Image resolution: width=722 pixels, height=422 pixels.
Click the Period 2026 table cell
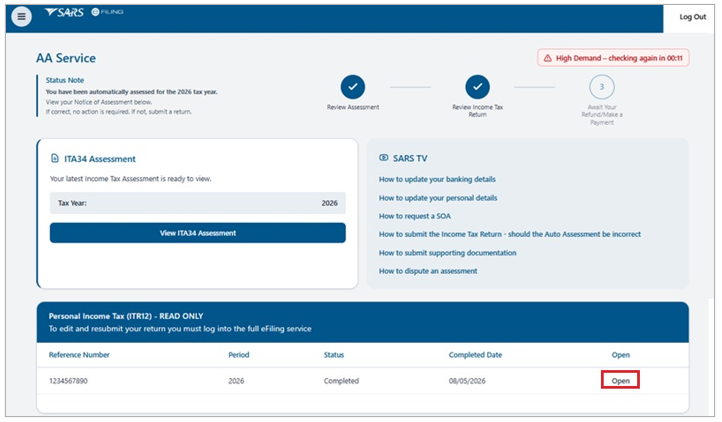click(236, 381)
